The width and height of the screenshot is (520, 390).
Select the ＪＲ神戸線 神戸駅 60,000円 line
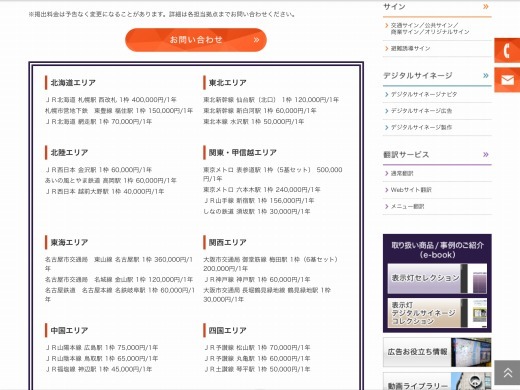pyautogui.click(x=257, y=280)
